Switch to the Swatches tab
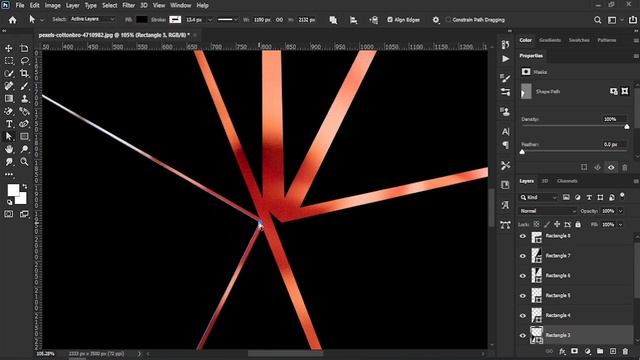This screenshot has height=360, width=640. [579, 40]
